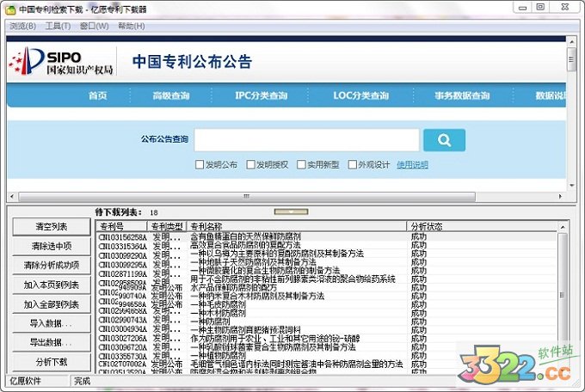The width and height of the screenshot is (585, 392).
Task: Sort by 专利类型 column header
Action: click(x=167, y=226)
